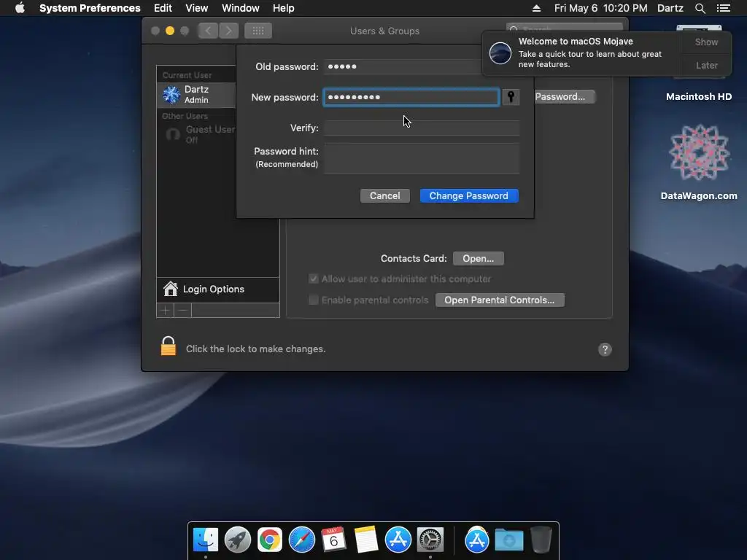
Task: Open the Trash in the Dock
Action: [x=541, y=540]
